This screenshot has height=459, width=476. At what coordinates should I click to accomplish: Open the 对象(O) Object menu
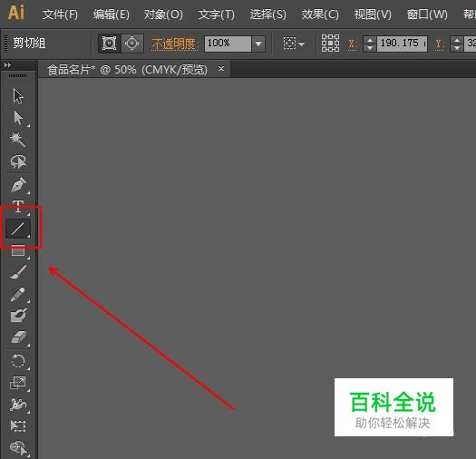coord(163,15)
